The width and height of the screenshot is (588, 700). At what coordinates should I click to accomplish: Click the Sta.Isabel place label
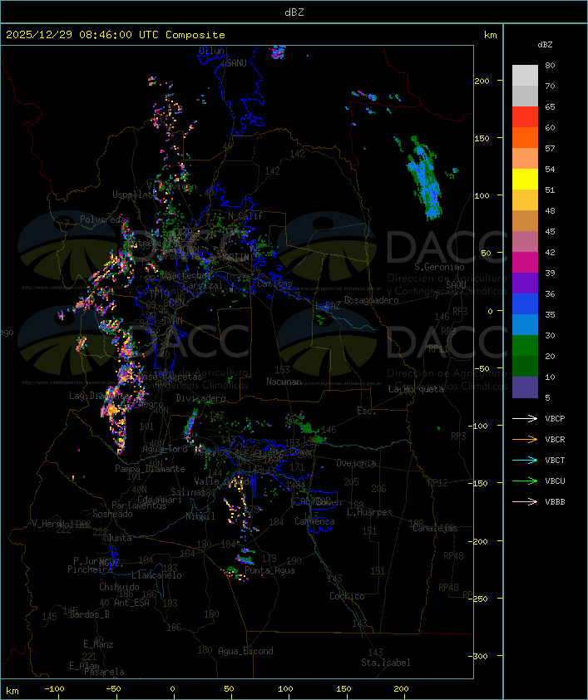[386, 663]
